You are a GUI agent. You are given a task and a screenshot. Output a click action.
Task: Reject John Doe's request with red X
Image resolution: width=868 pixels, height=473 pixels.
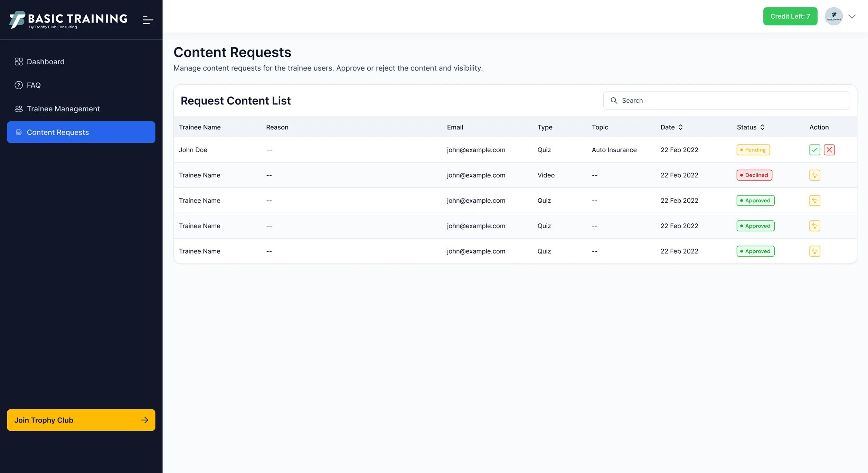(829, 150)
